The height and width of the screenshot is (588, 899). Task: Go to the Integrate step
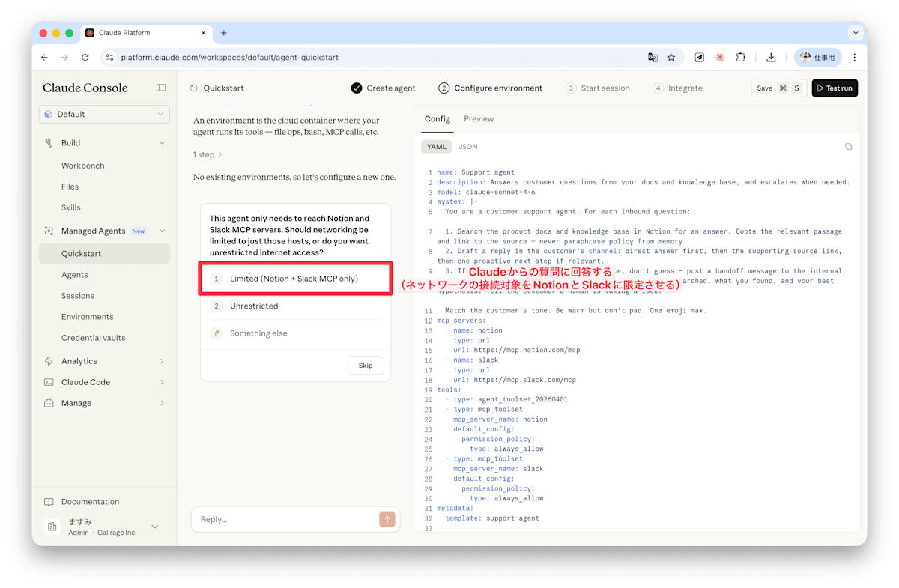(678, 88)
